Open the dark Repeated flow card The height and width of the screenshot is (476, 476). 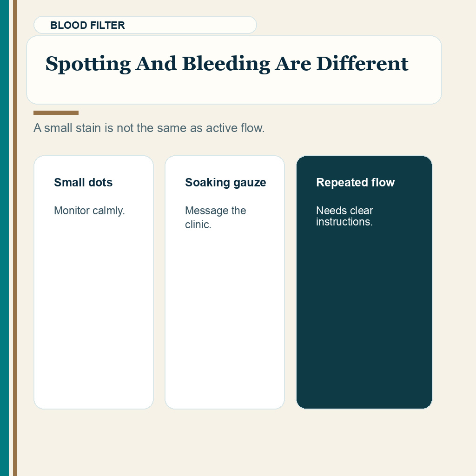pos(364,282)
